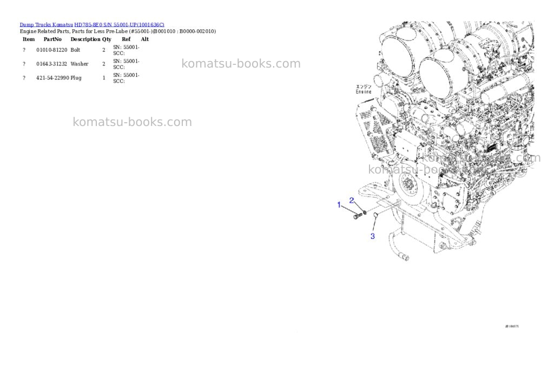Viewport: 554px width, 392px height.
Task: Click the PartNo column header
Action: (52, 39)
